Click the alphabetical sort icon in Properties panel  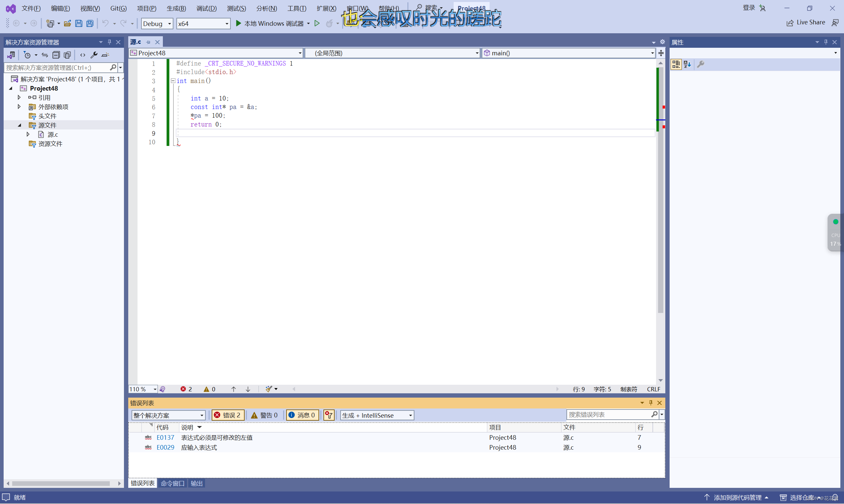tap(687, 64)
